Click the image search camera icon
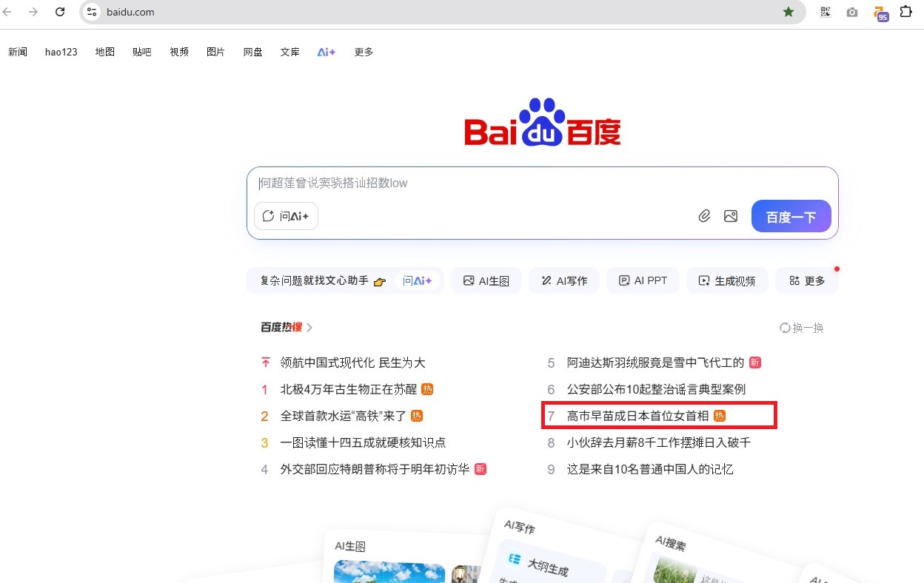Image resolution: width=924 pixels, height=583 pixels. click(731, 216)
